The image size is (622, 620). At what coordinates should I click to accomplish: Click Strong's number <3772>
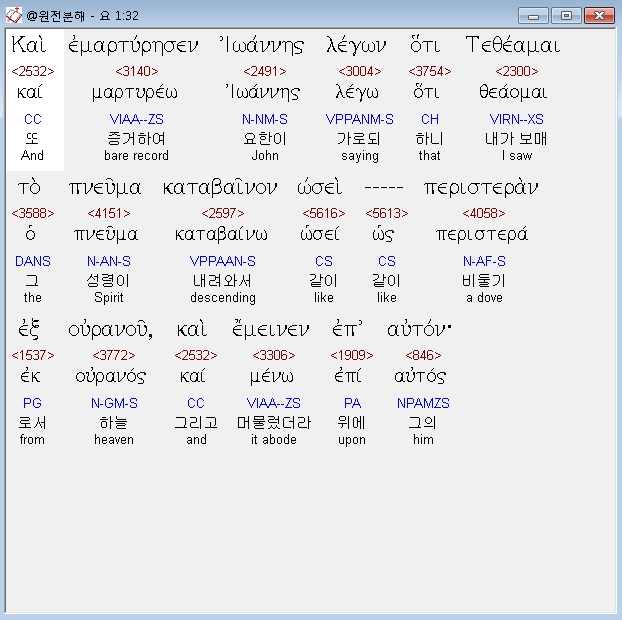pos(114,355)
